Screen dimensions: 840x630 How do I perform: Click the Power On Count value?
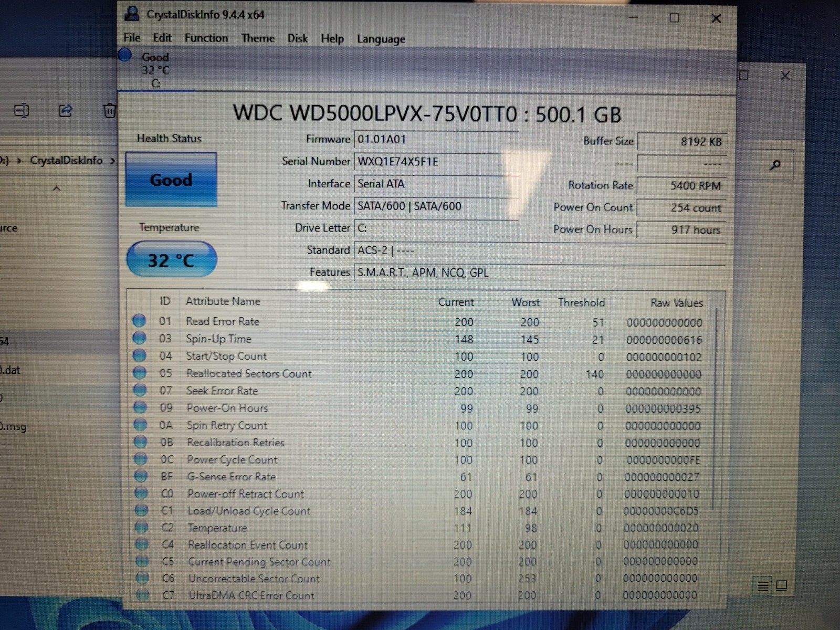[x=682, y=208]
